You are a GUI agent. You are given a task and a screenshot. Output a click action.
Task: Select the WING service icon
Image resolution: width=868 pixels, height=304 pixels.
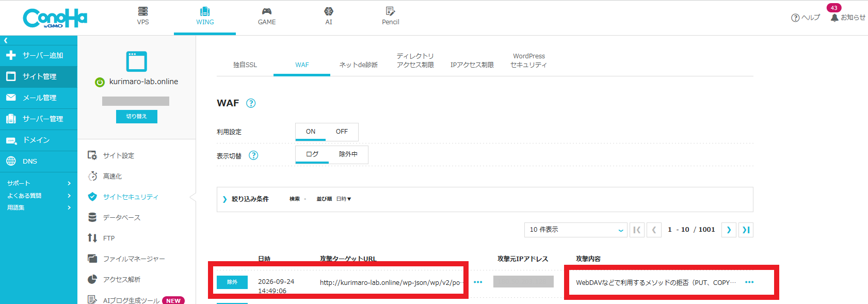[205, 15]
